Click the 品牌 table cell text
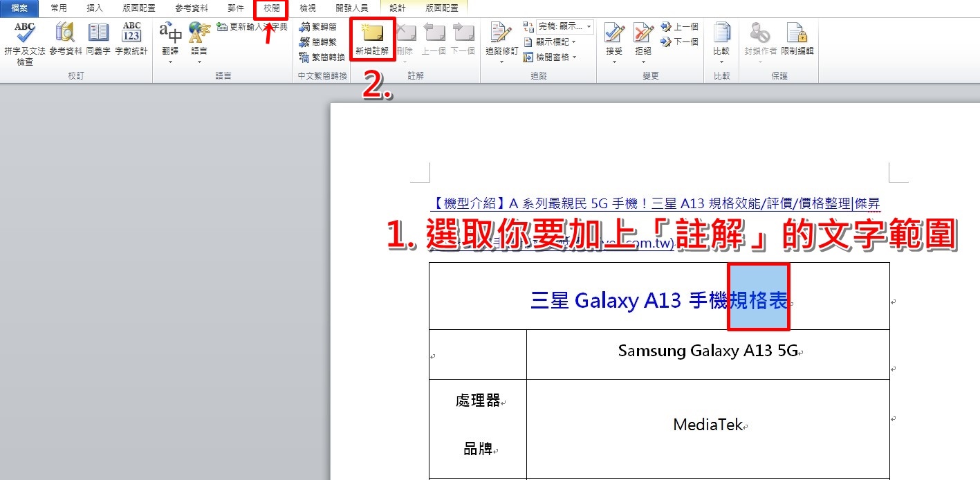 tap(477, 449)
